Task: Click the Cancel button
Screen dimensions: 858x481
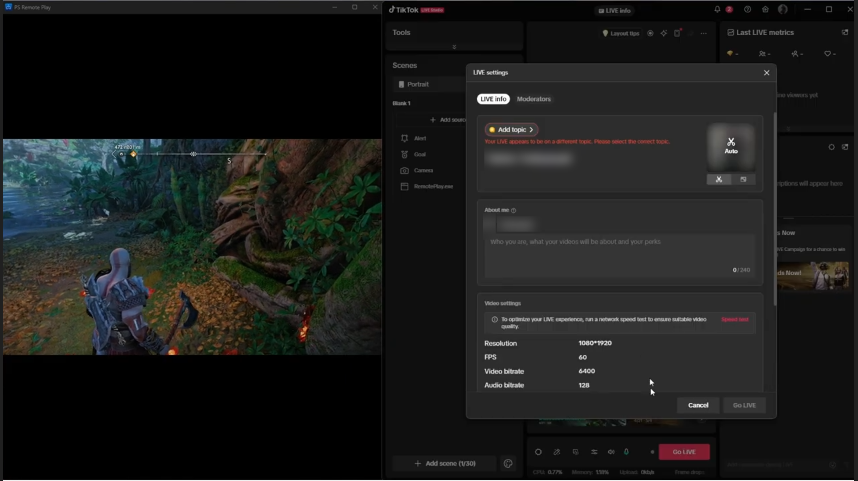Action: pos(698,405)
